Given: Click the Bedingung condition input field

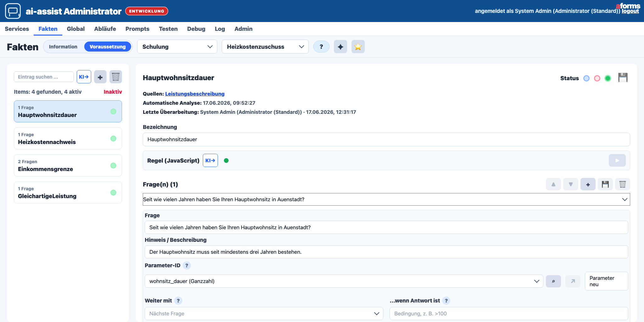Looking at the screenshot, I should (x=509, y=314).
